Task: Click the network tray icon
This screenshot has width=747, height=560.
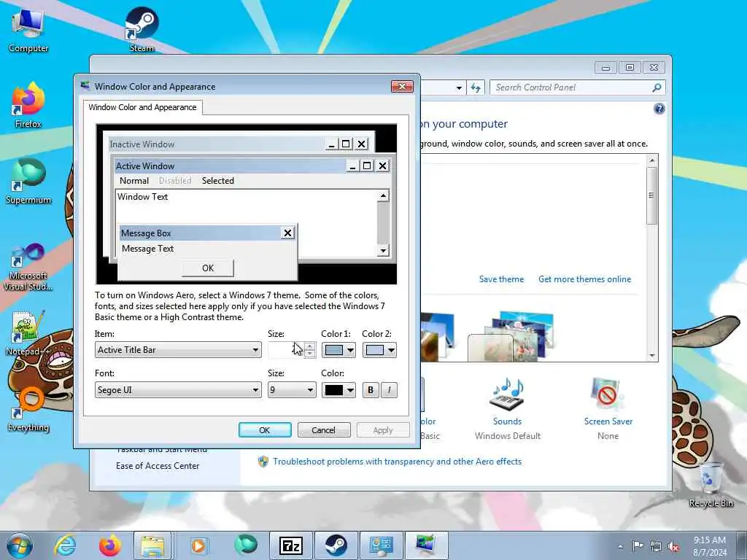Action: pyautogui.click(x=656, y=546)
